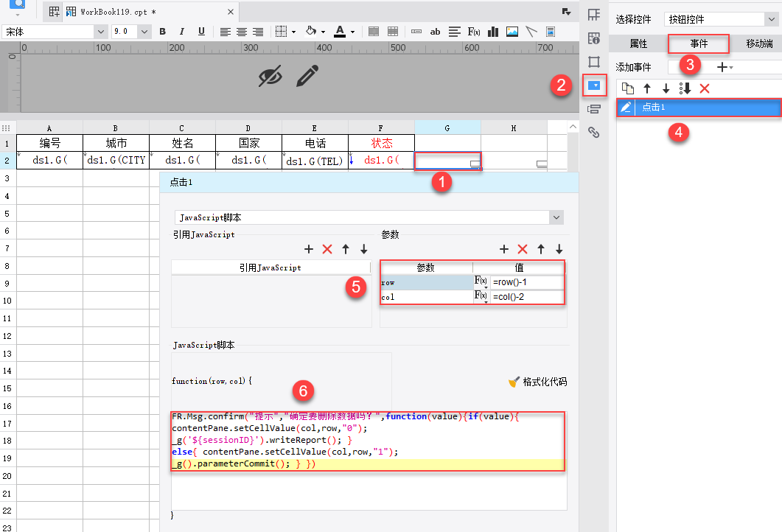
Task: Move event down in event list
Action: click(666, 88)
